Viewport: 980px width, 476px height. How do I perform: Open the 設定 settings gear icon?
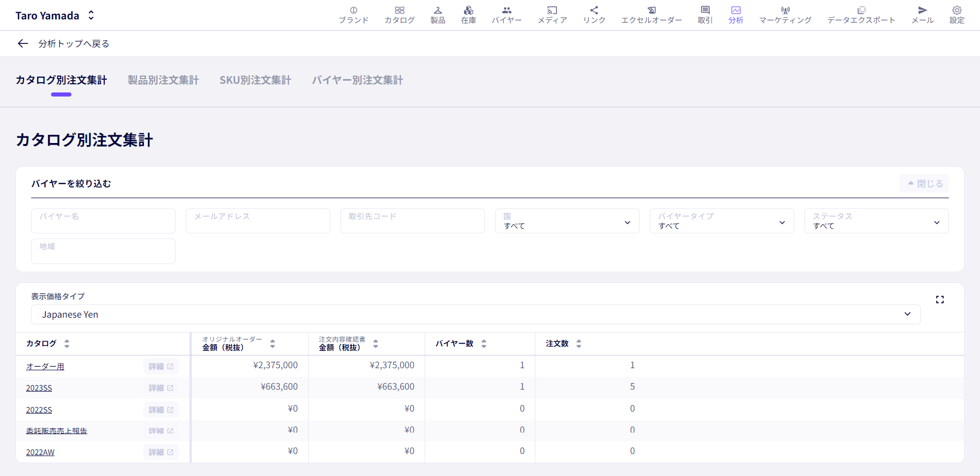click(x=957, y=10)
